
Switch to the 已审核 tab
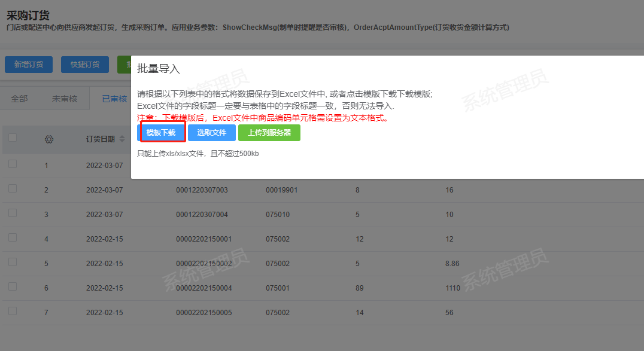(x=114, y=99)
